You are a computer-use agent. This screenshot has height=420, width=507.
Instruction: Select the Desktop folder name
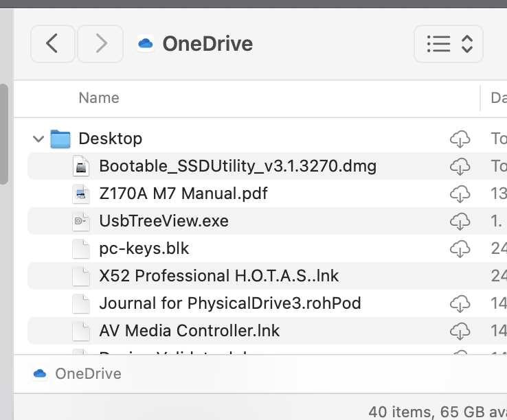click(110, 139)
